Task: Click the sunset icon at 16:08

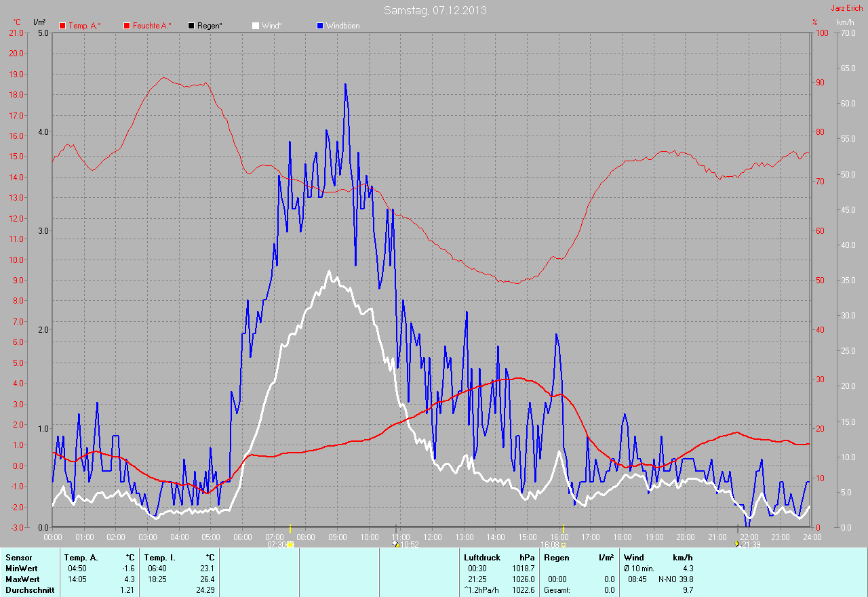Action: pyautogui.click(x=564, y=544)
